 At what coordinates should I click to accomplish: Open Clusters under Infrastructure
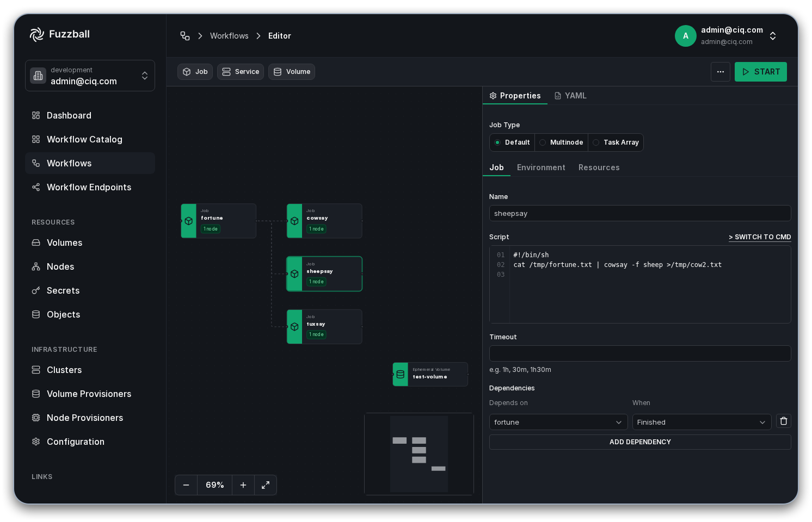pos(90,370)
